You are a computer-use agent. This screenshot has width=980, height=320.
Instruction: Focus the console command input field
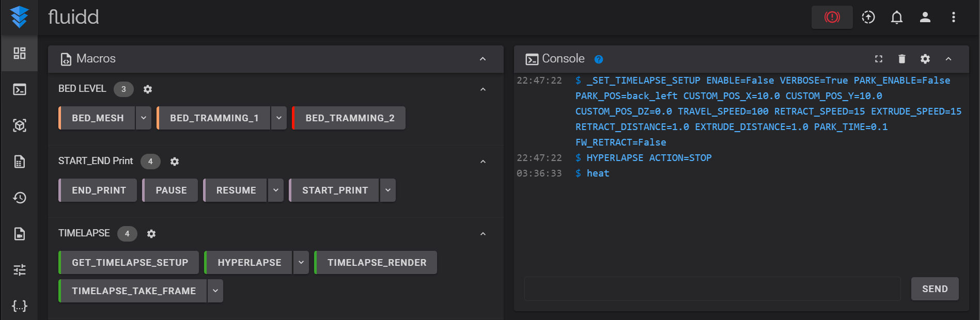[712, 289]
